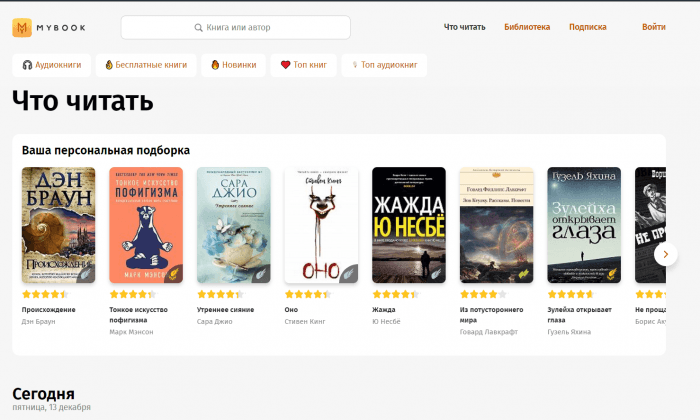
Task: Select the "Бесплатные книги" category chip
Action: pyautogui.click(x=146, y=65)
